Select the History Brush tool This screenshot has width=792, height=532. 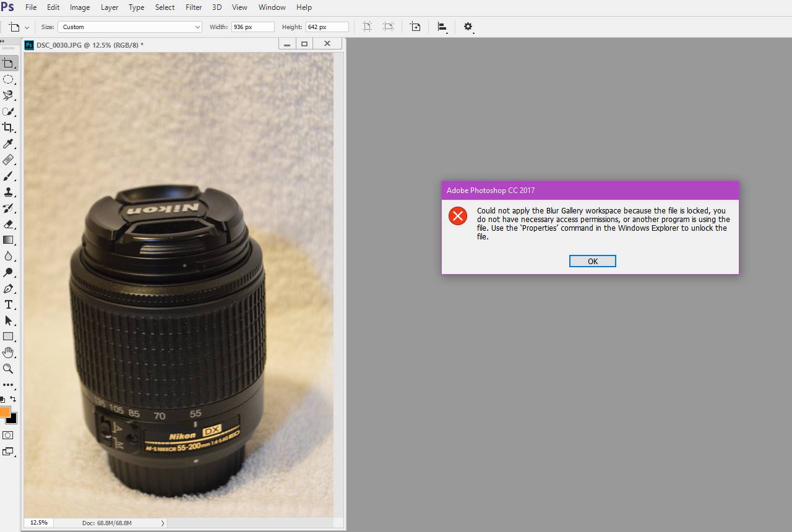pyautogui.click(x=9, y=208)
